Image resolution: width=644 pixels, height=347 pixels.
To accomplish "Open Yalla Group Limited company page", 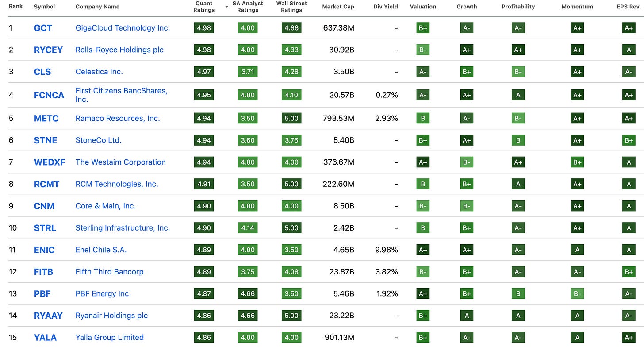I will (110, 338).
